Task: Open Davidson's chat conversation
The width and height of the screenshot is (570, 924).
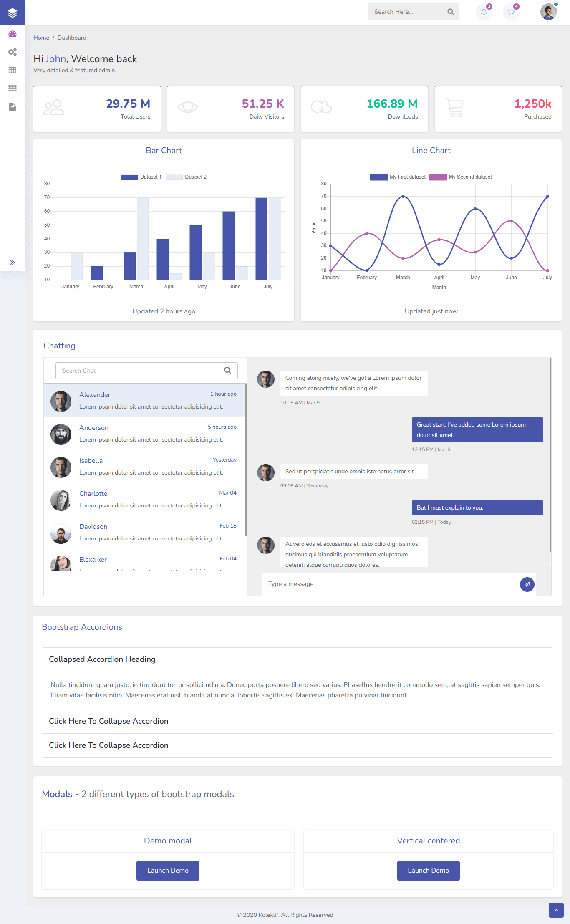Action: pos(144,532)
